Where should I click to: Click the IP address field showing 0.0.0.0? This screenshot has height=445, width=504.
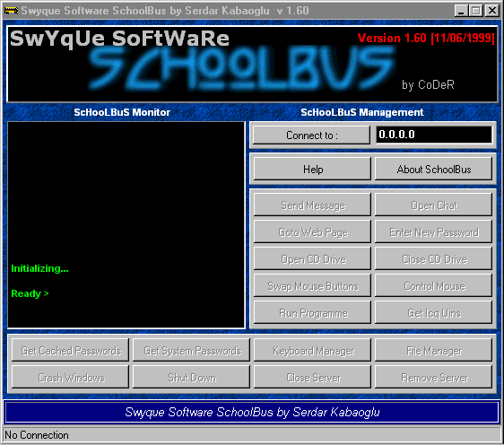pyautogui.click(x=434, y=135)
